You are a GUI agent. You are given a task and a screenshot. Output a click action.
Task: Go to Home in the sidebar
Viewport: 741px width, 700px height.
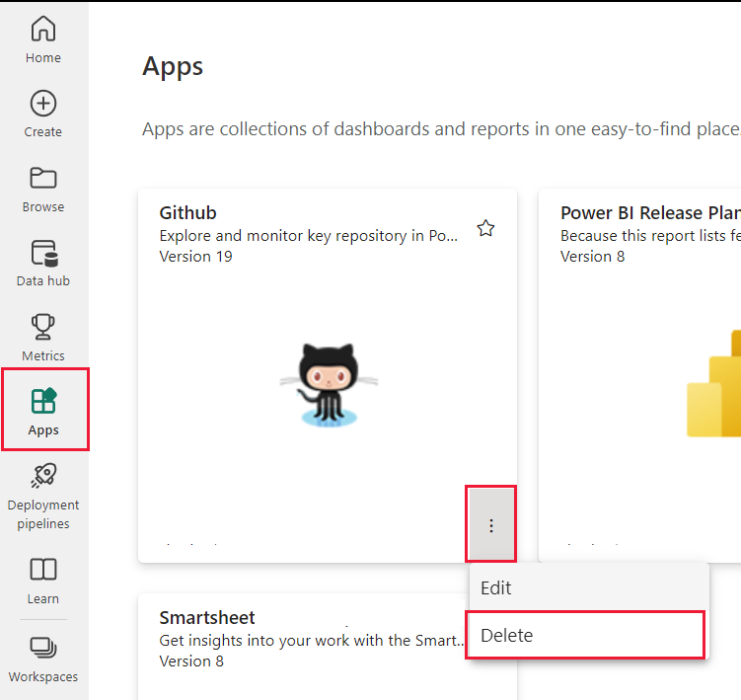[x=43, y=39]
